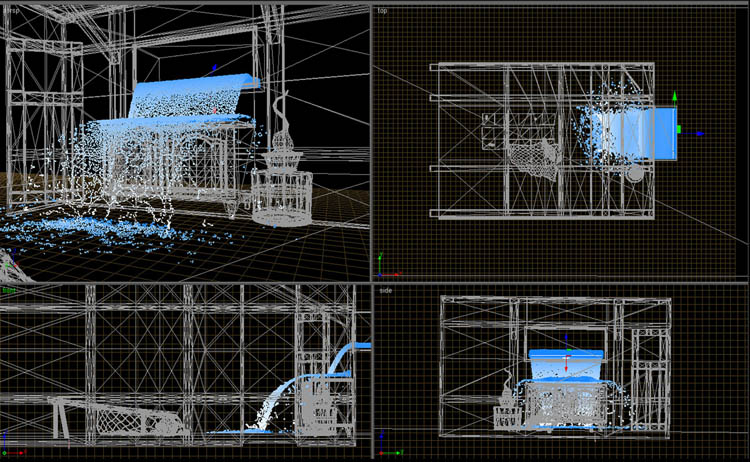750x462 pixels.
Task: Click the floor particle splash in perspective view
Action: 100,230
